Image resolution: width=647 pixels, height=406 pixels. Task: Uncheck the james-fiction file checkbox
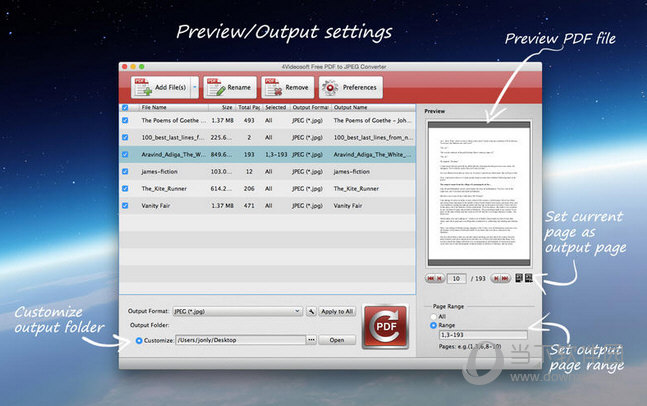pos(125,171)
